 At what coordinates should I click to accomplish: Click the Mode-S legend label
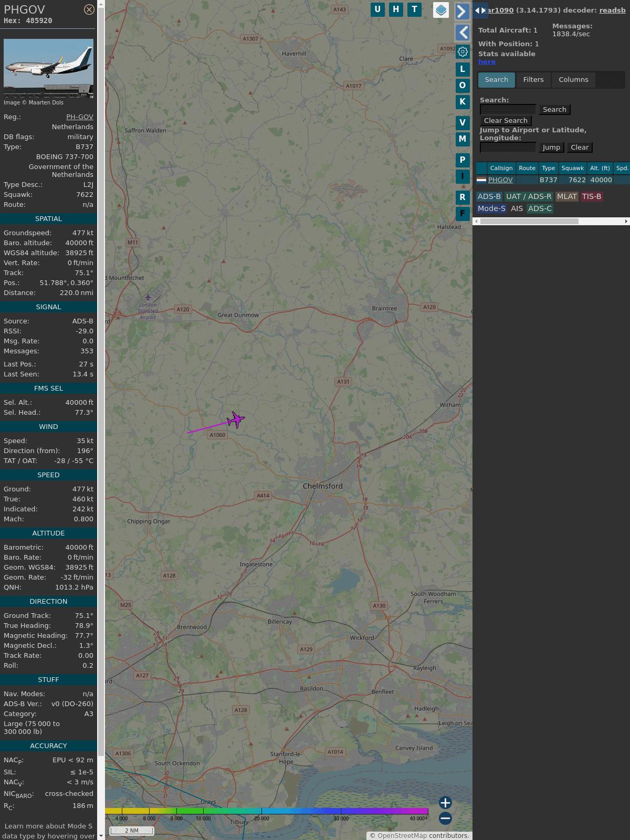coord(491,209)
